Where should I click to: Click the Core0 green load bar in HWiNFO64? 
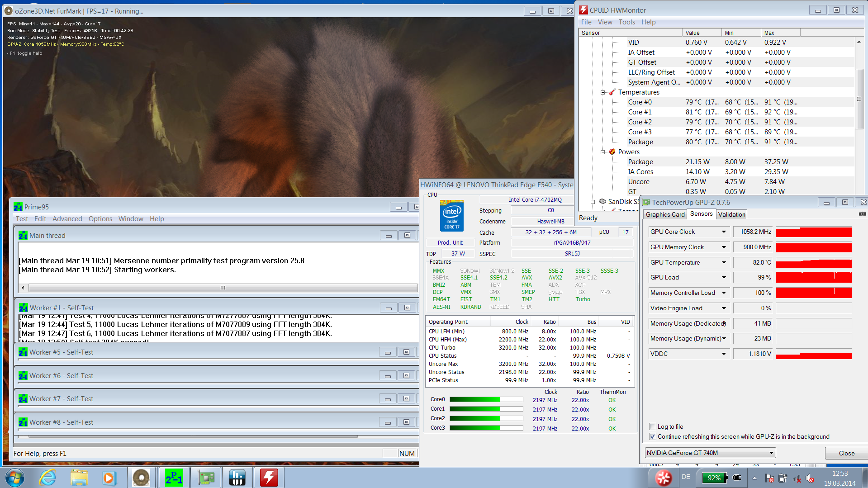click(486, 399)
